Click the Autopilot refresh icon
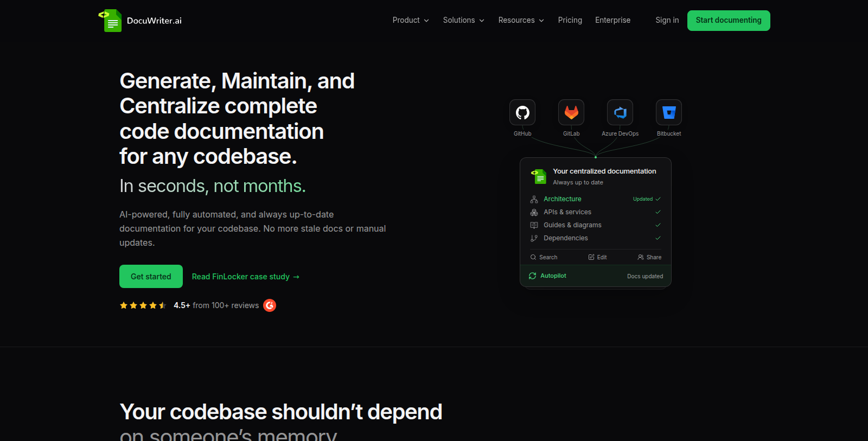This screenshot has width=868, height=441. click(x=533, y=276)
